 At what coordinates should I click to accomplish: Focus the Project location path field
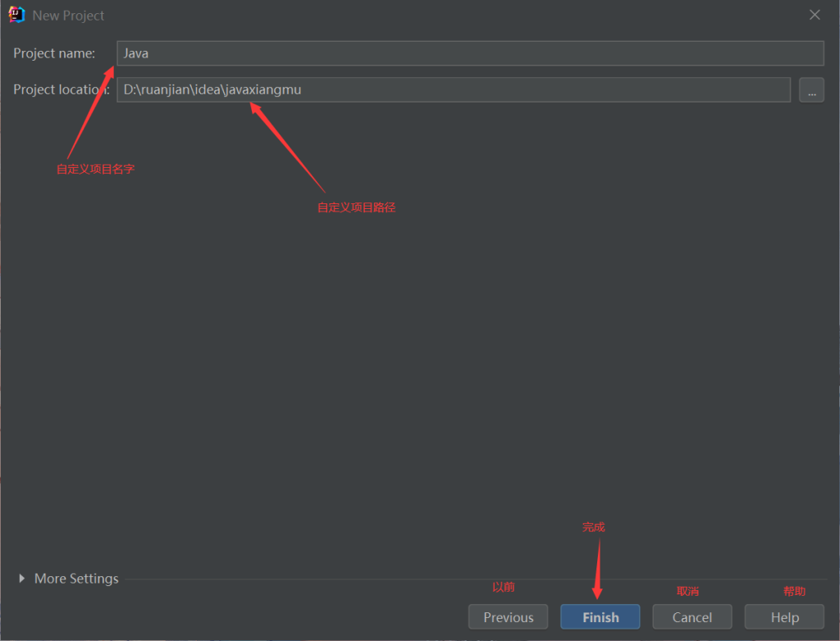point(453,89)
